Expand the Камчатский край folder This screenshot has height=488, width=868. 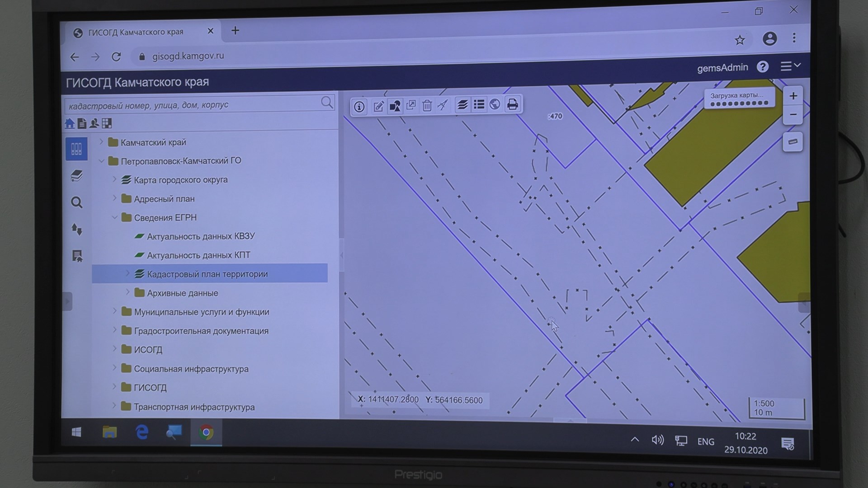click(x=101, y=142)
